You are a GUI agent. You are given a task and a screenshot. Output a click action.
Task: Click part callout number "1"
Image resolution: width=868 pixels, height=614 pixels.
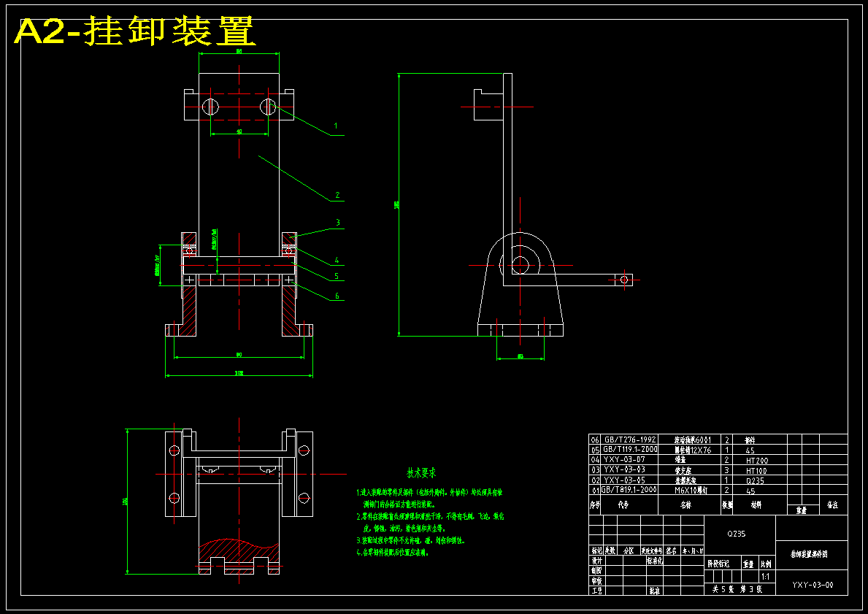tap(336, 126)
